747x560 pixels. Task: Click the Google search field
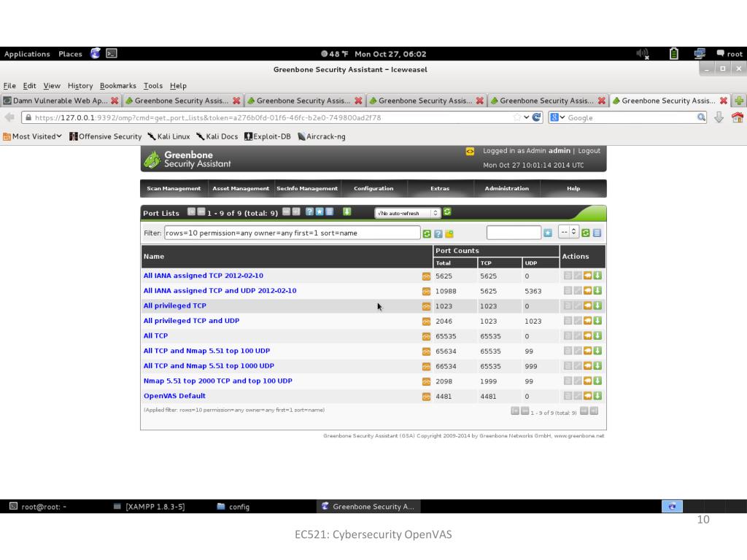click(631, 117)
